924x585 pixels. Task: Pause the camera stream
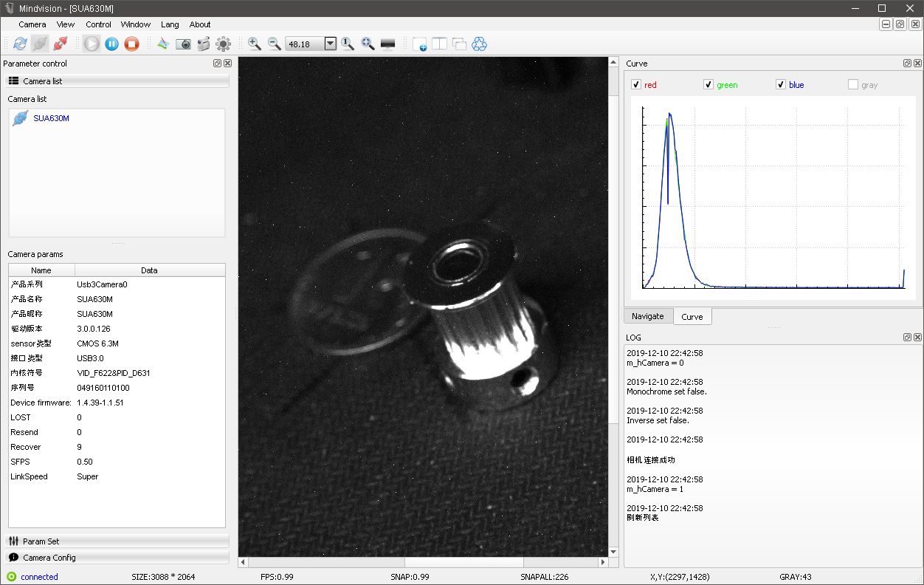click(111, 44)
